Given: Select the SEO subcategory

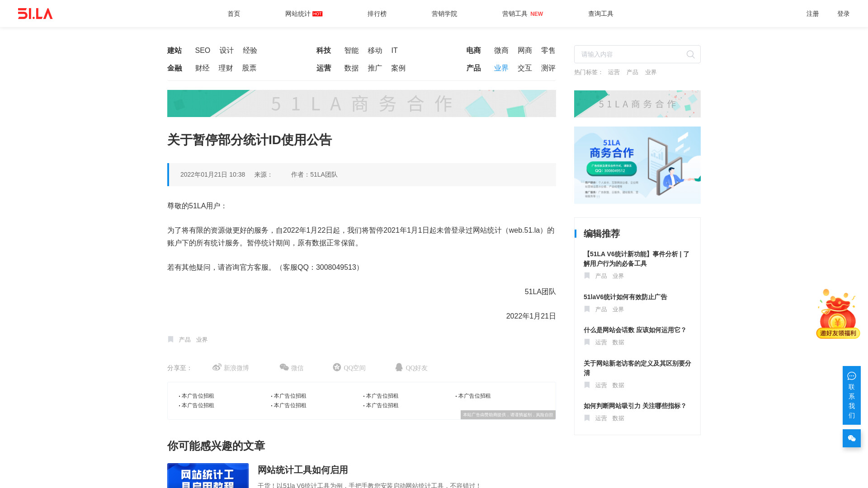Looking at the screenshot, I should coord(203,51).
